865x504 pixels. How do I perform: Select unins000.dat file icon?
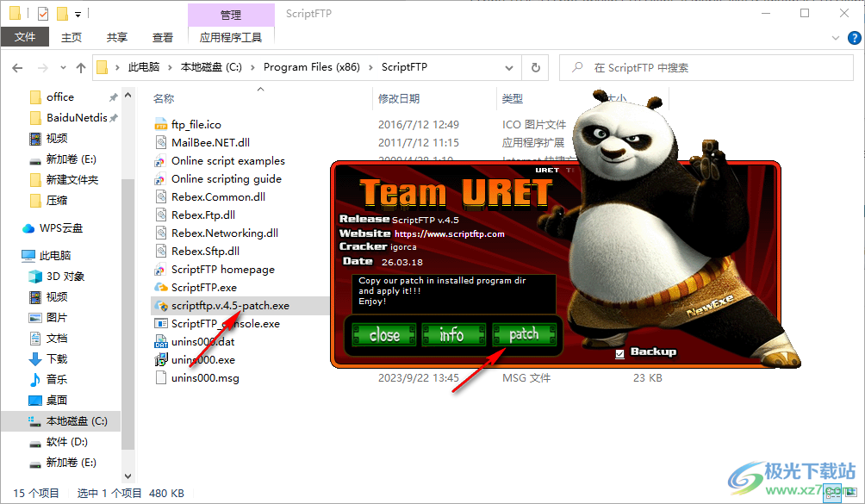point(160,342)
